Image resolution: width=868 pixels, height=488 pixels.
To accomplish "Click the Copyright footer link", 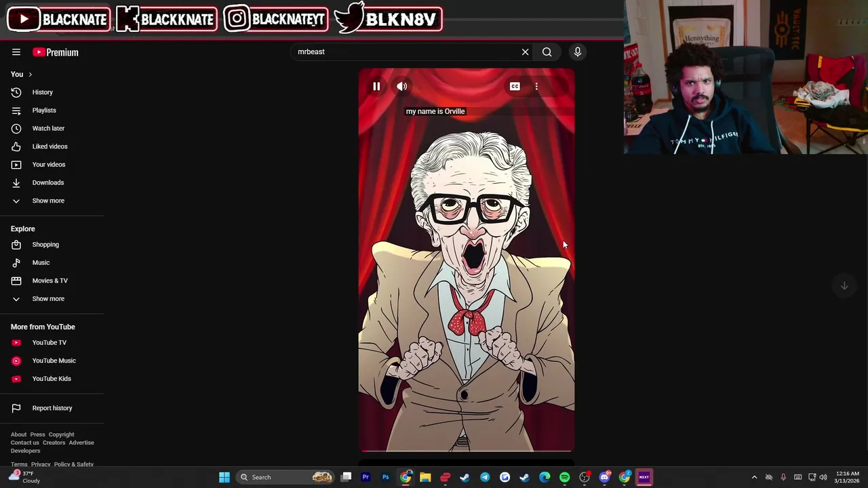I will point(61,434).
